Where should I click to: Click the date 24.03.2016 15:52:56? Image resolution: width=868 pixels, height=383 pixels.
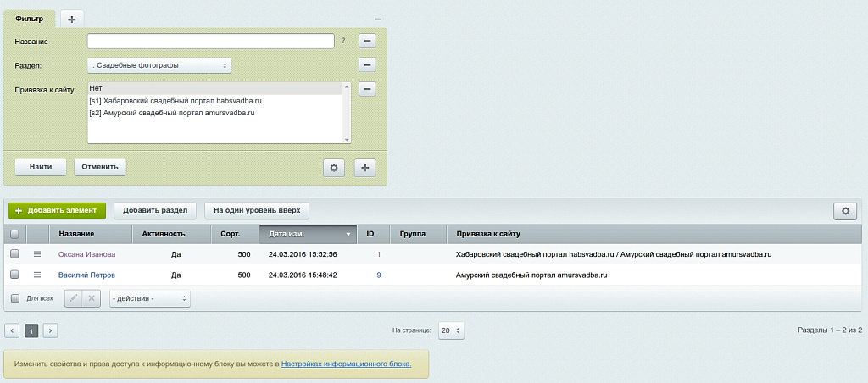pyautogui.click(x=303, y=254)
